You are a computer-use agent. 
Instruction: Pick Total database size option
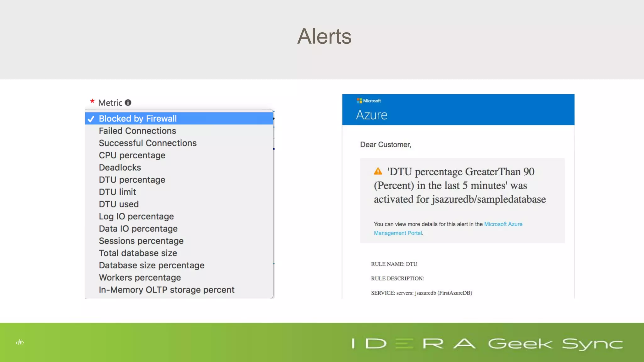point(179,253)
